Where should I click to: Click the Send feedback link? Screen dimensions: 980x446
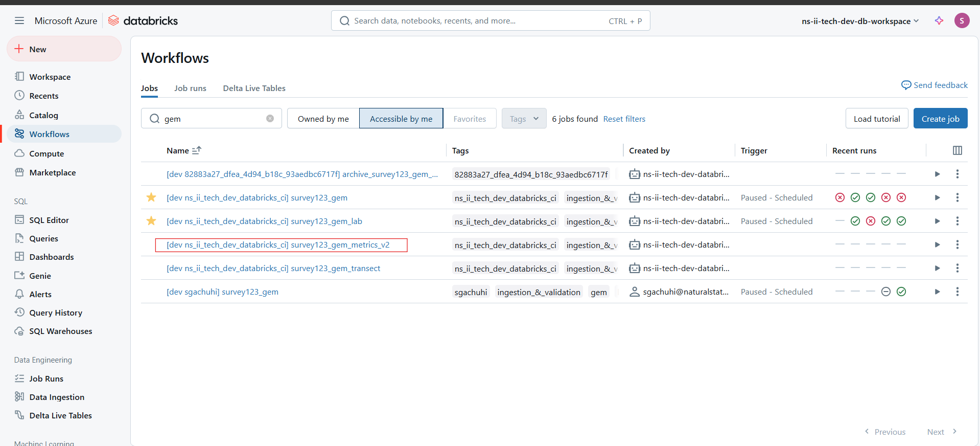click(x=935, y=85)
